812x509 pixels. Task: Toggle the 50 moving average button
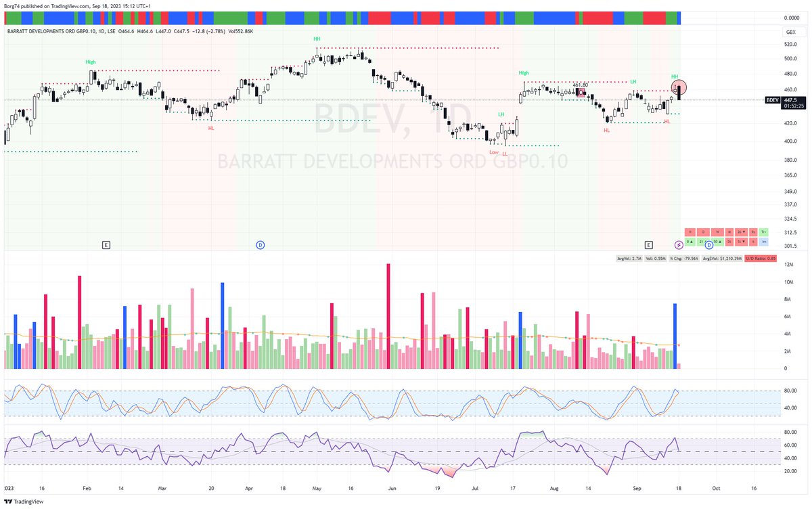[718, 242]
